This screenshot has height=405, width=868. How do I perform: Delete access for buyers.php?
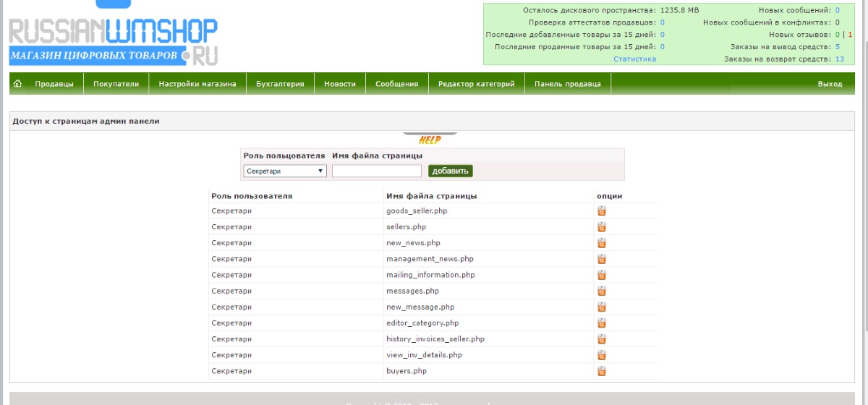[601, 371]
